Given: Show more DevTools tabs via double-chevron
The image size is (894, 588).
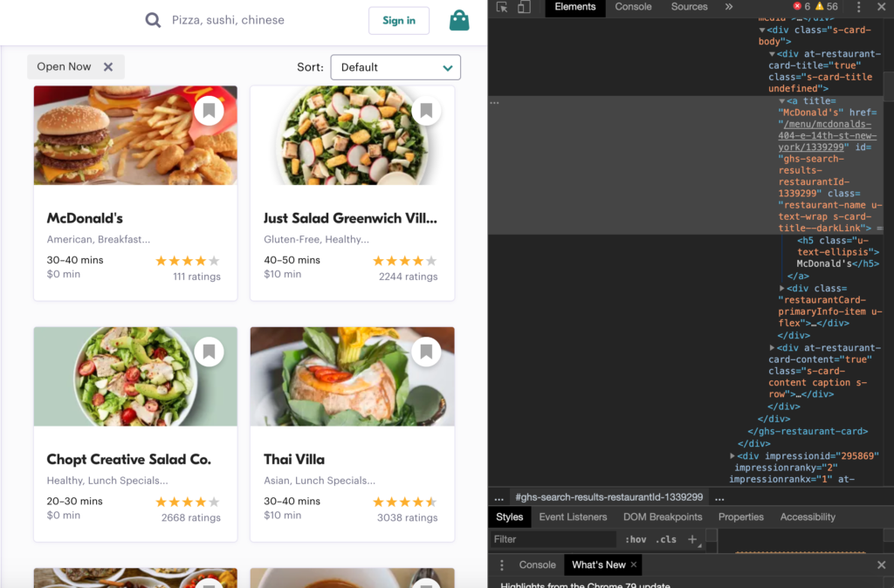Looking at the screenshot, I should coord(729,7).
